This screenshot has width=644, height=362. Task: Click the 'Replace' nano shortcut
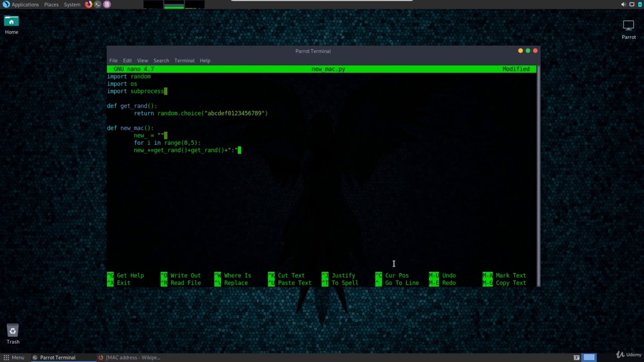click(x=231, y=283)
